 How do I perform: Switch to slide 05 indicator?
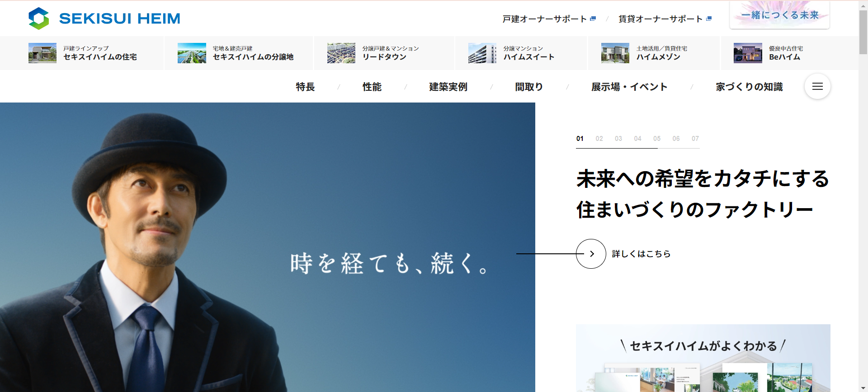point(657,139)
